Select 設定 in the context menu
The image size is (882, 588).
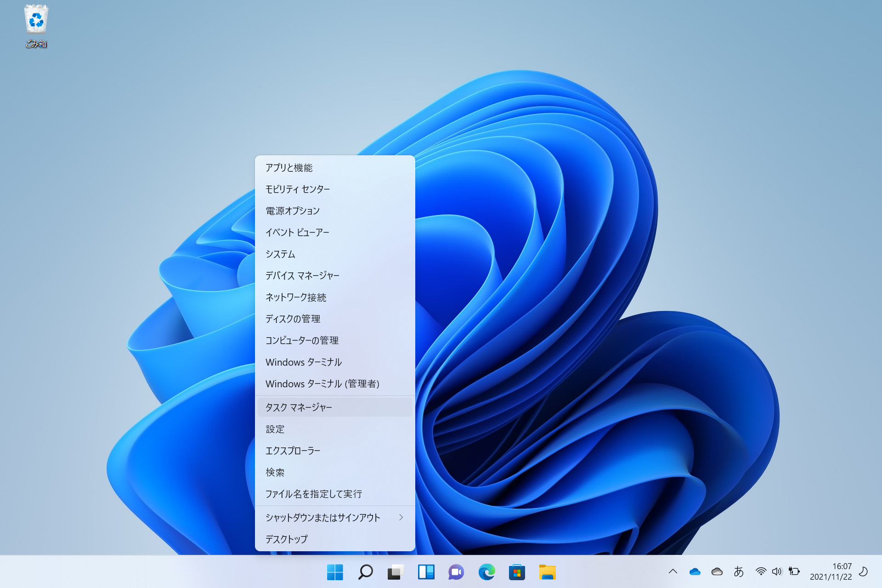[334, 429]
